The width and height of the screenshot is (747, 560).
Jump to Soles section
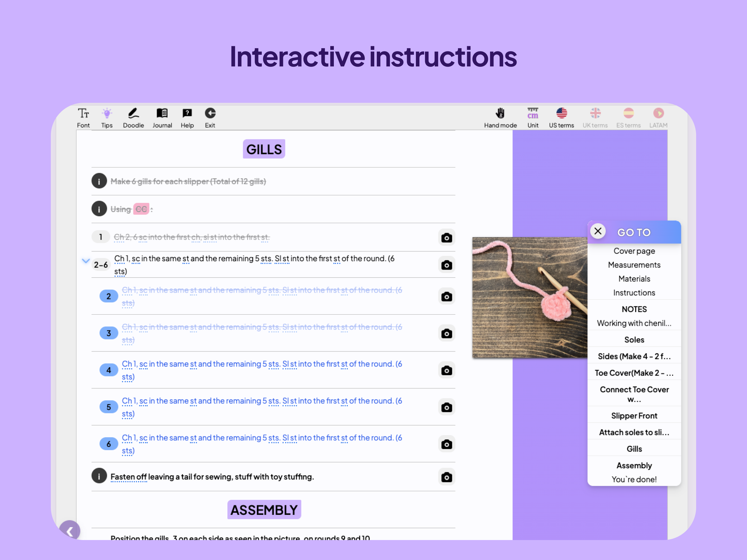point(634,339)
